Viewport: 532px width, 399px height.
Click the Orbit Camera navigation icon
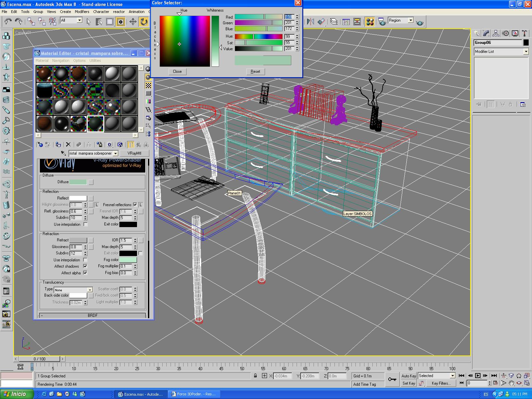pyautogui.click(x=519, y=383)
